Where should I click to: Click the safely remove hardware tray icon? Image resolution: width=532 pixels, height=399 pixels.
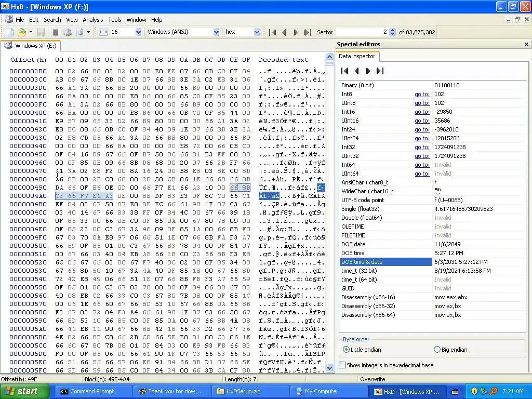point(484,391)
